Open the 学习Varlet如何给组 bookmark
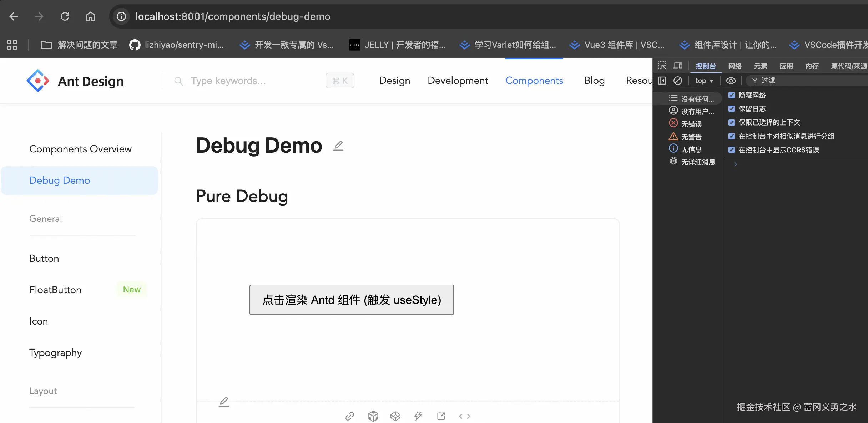This screenshot has width=868, height=423. point(508,45)
